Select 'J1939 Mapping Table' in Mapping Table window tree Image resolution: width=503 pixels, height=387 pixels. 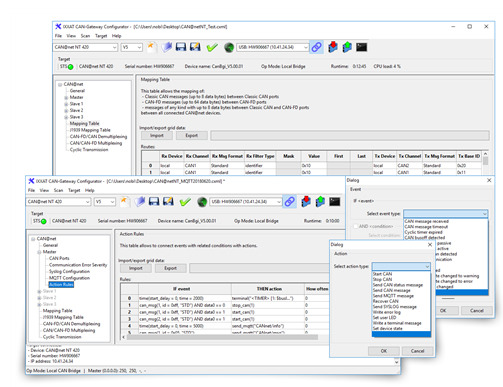90,130
